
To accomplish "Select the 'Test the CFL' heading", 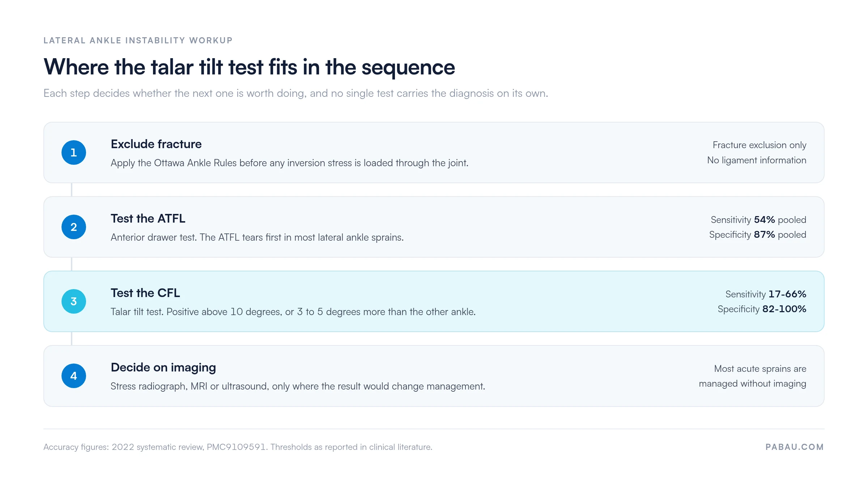I will (145, 293).
